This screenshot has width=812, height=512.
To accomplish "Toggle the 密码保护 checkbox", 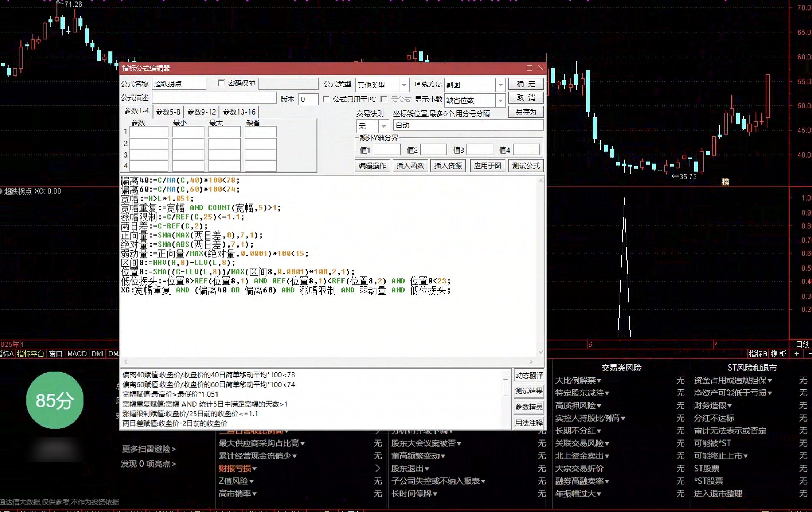I will coord(221,83).
